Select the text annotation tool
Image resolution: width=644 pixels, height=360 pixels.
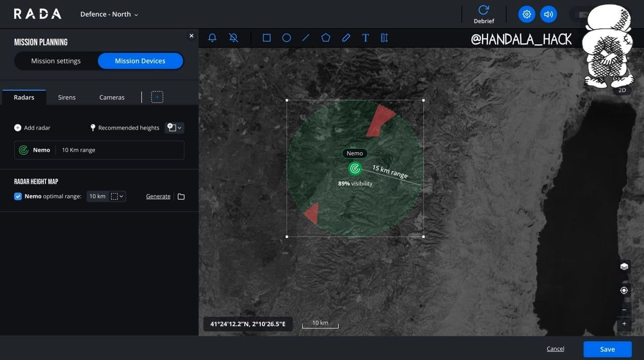coord(365,38)
